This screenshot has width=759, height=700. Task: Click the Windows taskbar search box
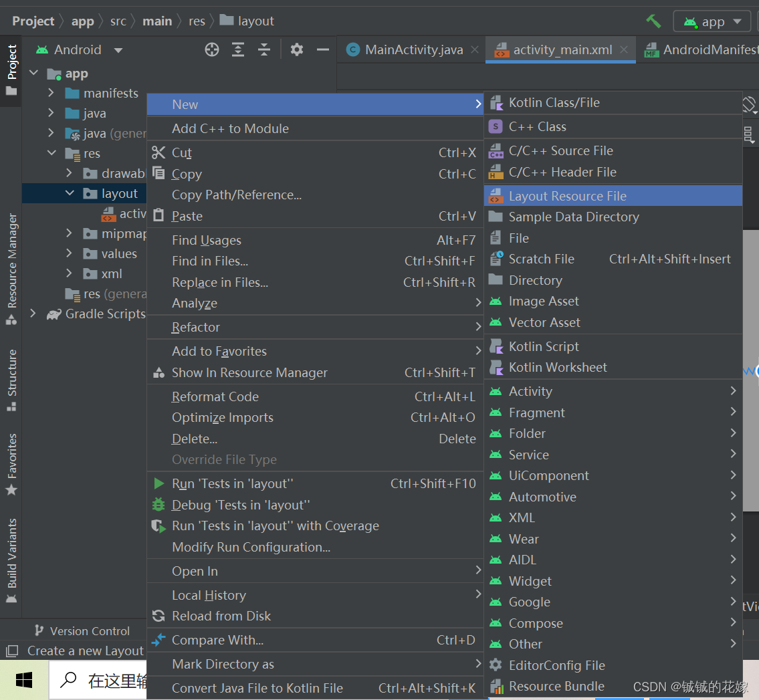click(x=98, y=680)
